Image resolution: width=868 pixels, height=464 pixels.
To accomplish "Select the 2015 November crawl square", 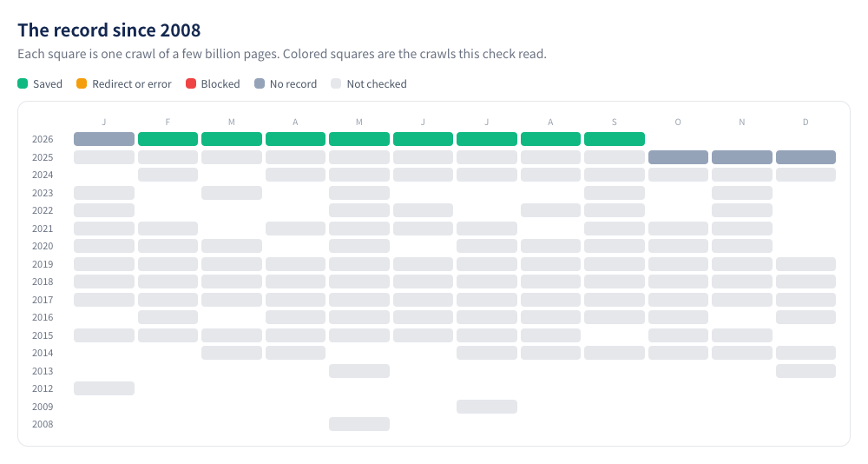I will click(742, 335).
